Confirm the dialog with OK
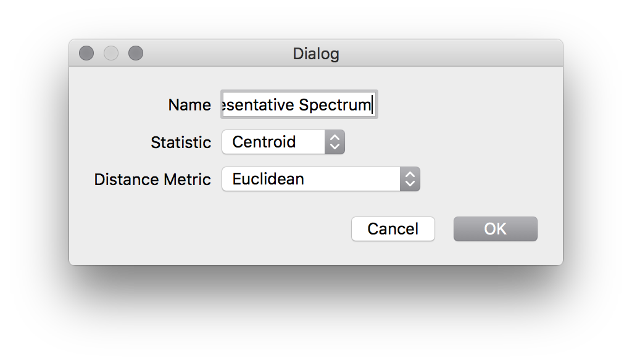The image size is (632, 364). coord(495,229)
